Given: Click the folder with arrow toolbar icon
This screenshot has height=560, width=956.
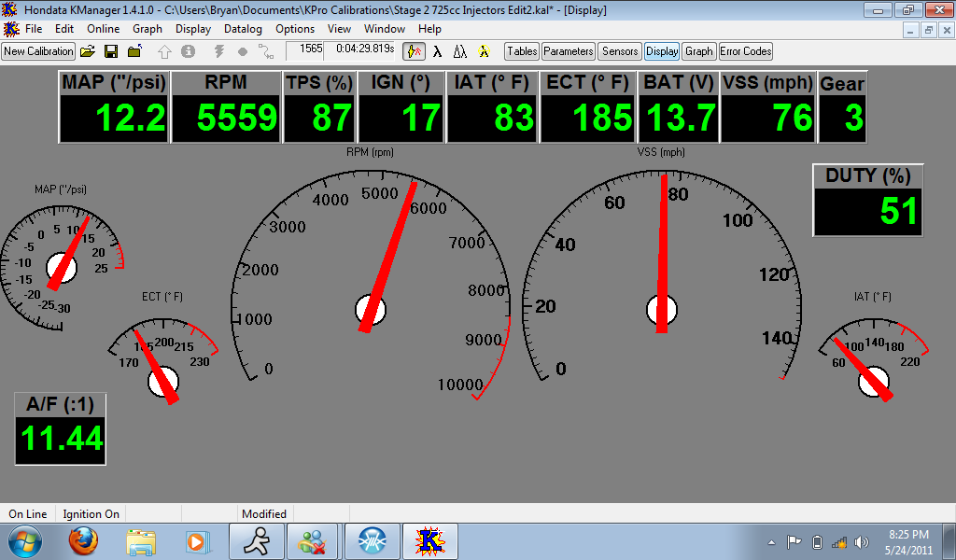Looking at the screenshot, I should click(134, 51).
